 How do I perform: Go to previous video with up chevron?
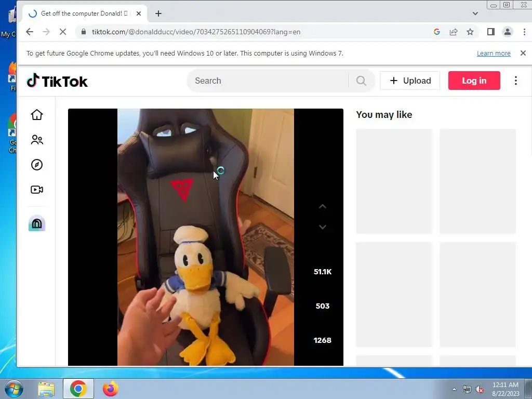[322, 206]
